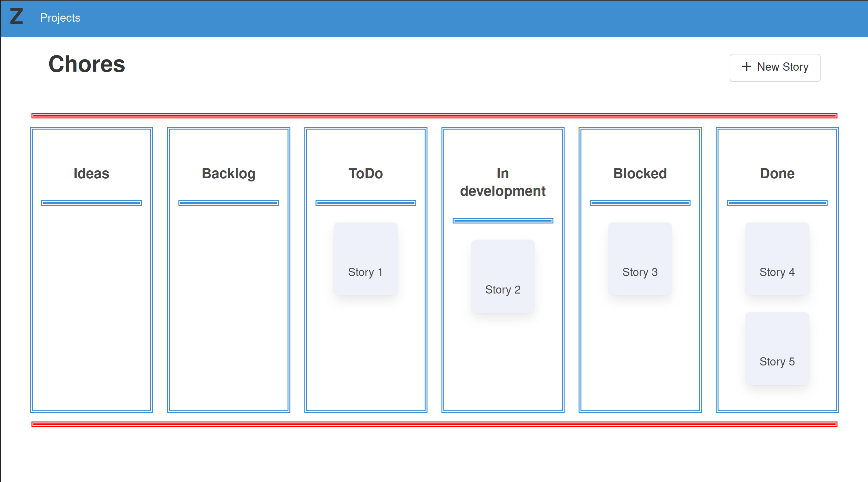Click the Done column heading
This screenshot has height=482, width=868.
point(777,174)
